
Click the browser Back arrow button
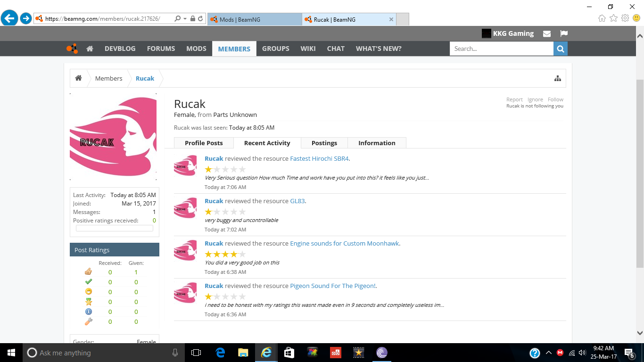pyautogui.click(x=9, y=18)
